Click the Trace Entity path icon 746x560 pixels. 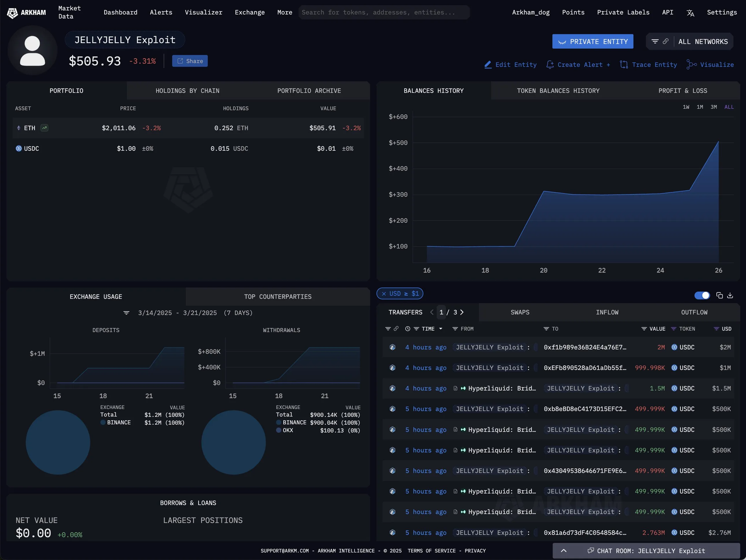(x=624, y=65)
